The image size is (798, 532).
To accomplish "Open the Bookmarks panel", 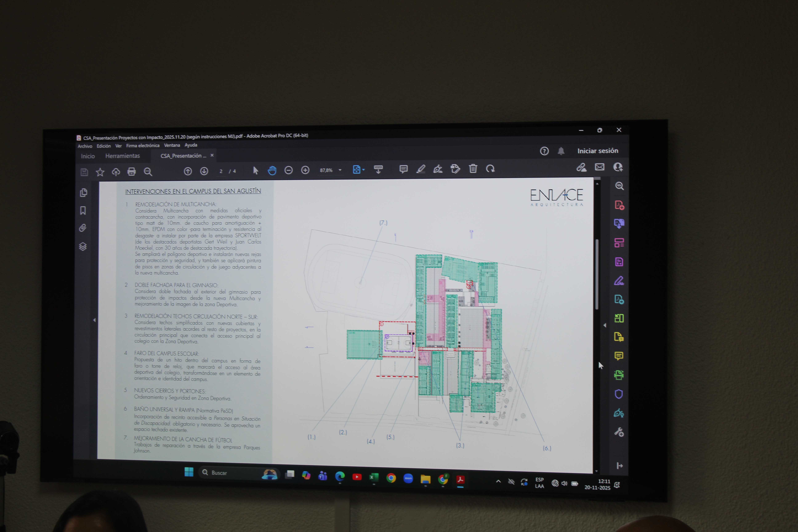I will [83, 211].
